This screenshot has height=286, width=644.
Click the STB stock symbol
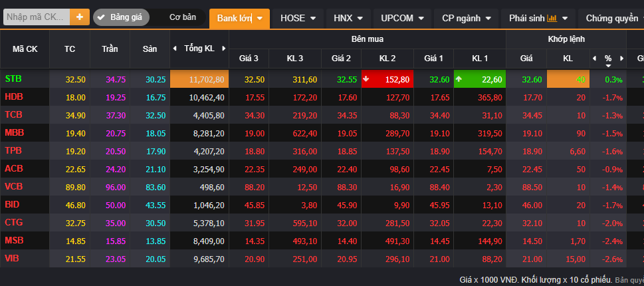point(13,79)
